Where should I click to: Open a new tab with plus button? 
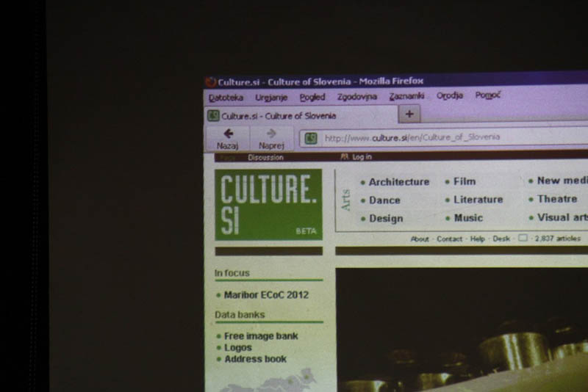409,114
